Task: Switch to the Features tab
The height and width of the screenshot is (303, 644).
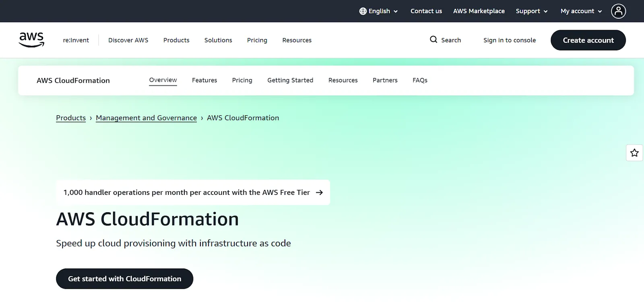Action: click(204, 80)
